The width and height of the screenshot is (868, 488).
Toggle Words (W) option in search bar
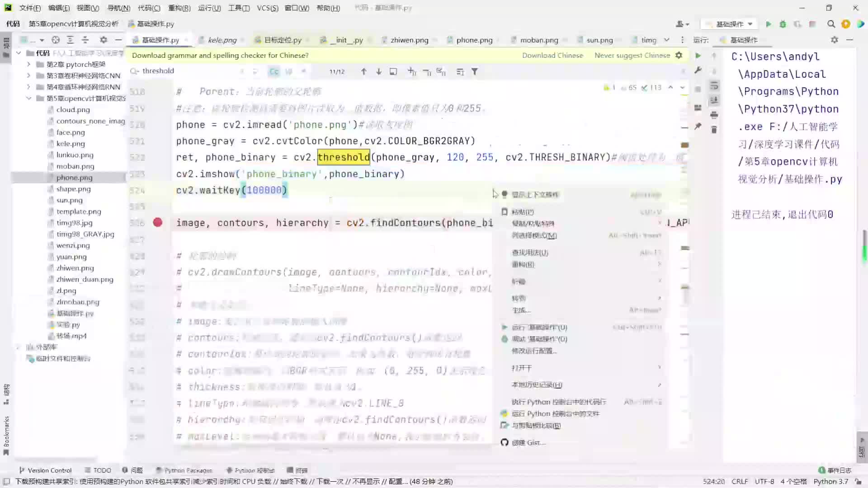pos(289,71)
